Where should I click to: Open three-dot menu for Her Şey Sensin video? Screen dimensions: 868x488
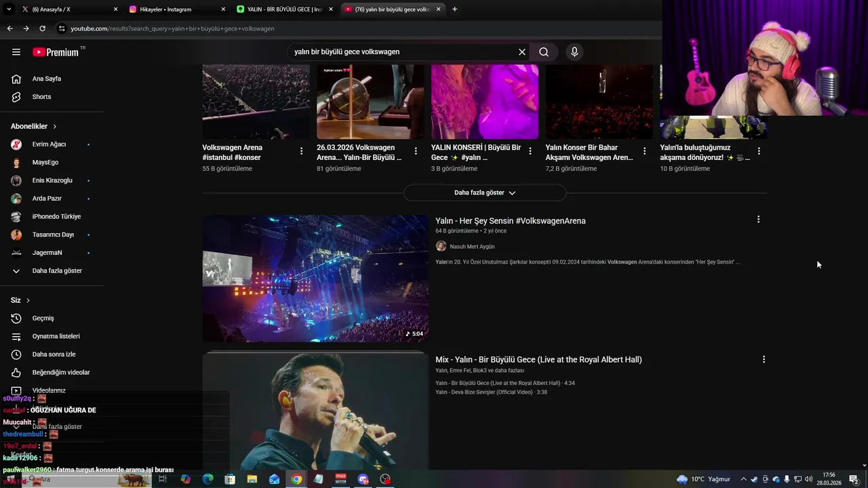click(758, 220)
